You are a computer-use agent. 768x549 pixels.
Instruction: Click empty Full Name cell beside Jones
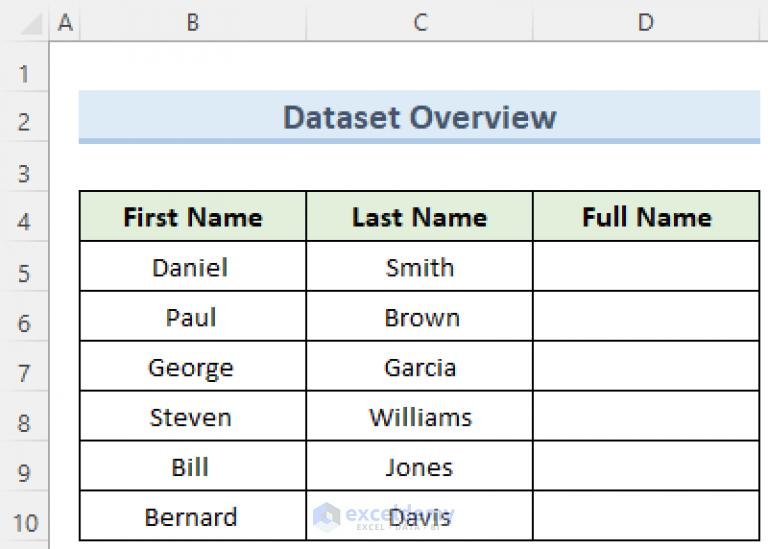646,467
